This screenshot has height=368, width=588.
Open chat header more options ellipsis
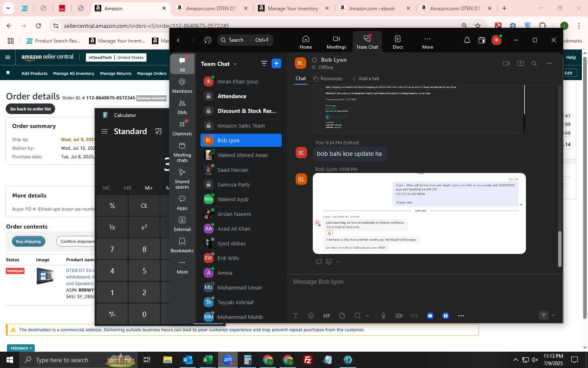click(549, 63)
